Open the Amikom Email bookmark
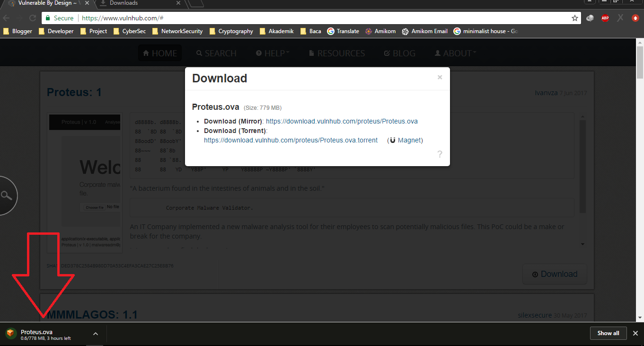Screen dimensions: 644x346 click(x=424, y=31)
